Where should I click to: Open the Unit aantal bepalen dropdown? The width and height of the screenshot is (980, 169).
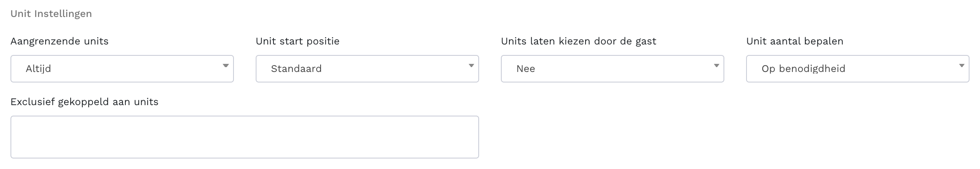click(x=857, y=69)
